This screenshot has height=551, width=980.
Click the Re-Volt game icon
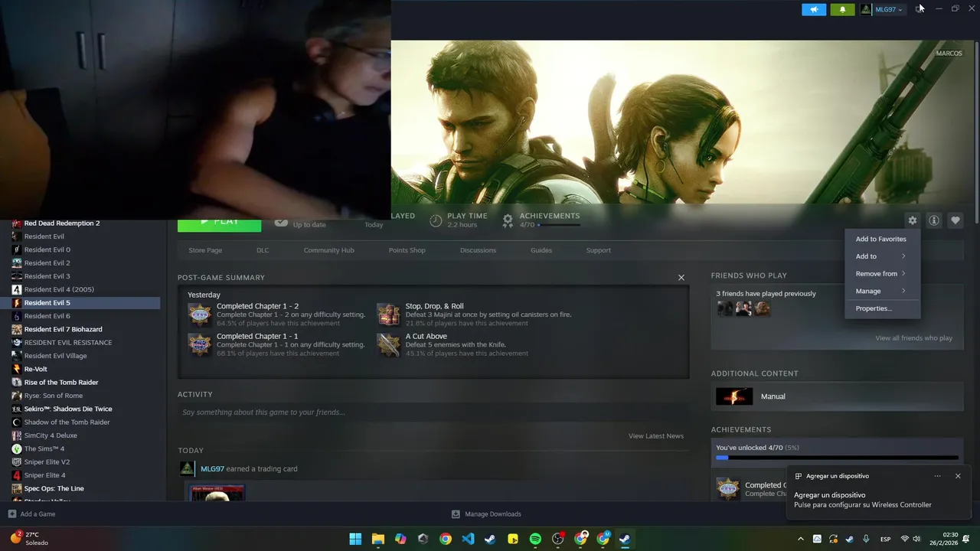(17, 369)
